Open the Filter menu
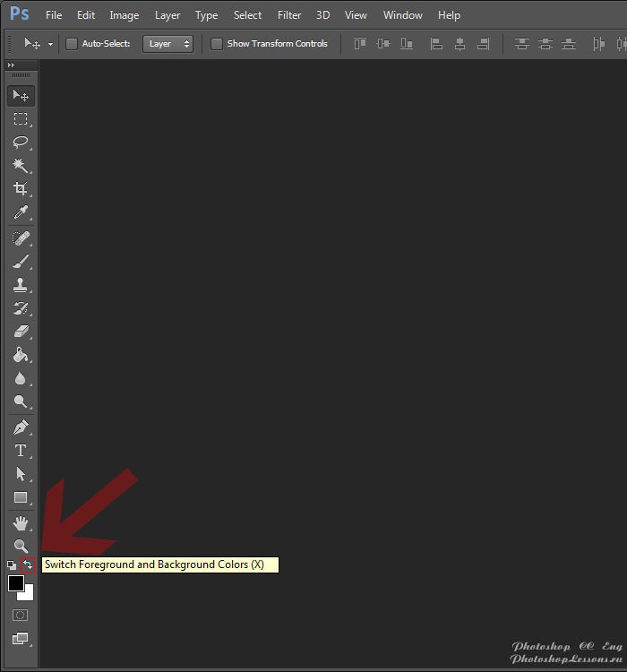 click(289, 15)
